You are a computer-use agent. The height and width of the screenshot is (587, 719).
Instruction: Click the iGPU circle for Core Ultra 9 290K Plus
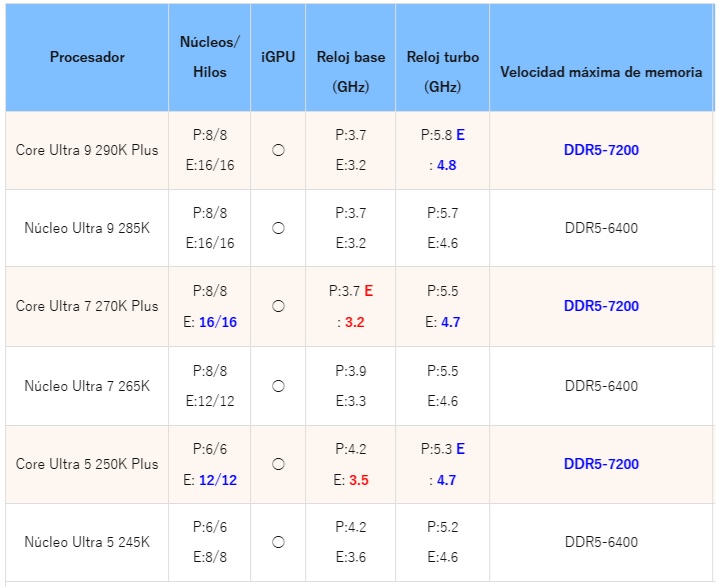click(x=278, y=150)
